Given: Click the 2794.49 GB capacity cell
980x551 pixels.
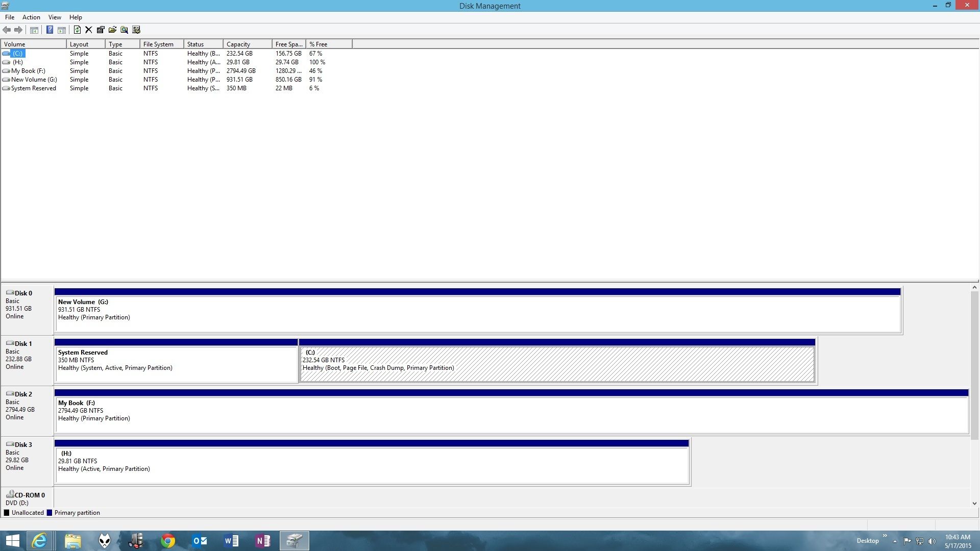Looking at the screenshot, I should click(x=241, y=71).
